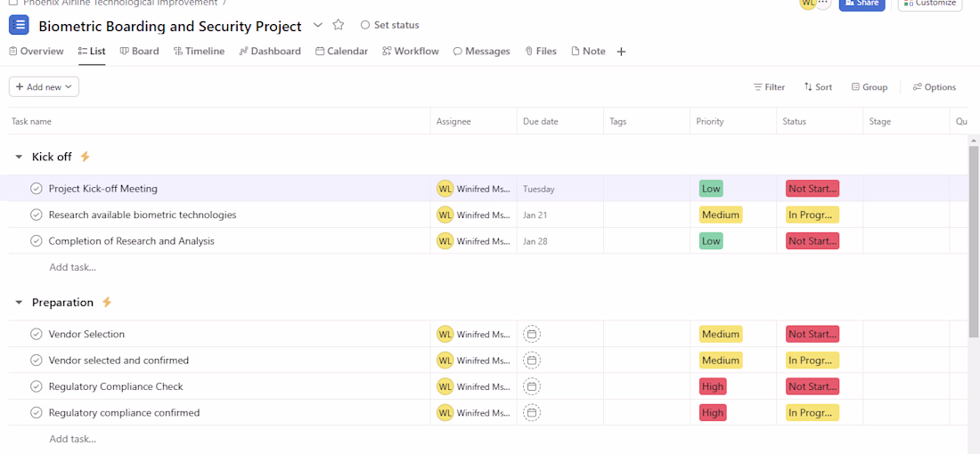Open the Add new dropdown
The height and width of the screenshot is (454, 980).
click(44, 87)
